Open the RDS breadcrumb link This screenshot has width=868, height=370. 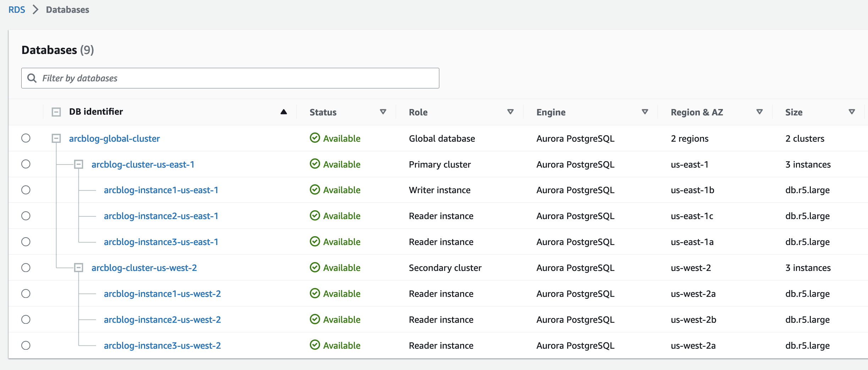pos(17,10)
